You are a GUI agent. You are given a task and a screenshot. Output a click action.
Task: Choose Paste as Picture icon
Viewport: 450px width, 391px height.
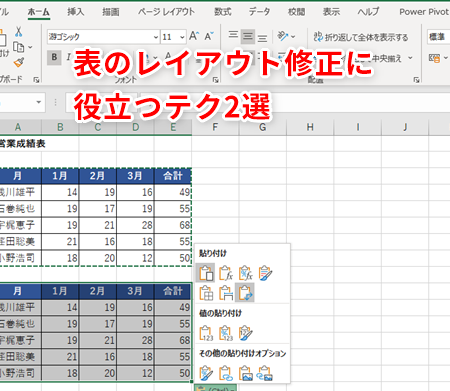click(x=245, y=373)
